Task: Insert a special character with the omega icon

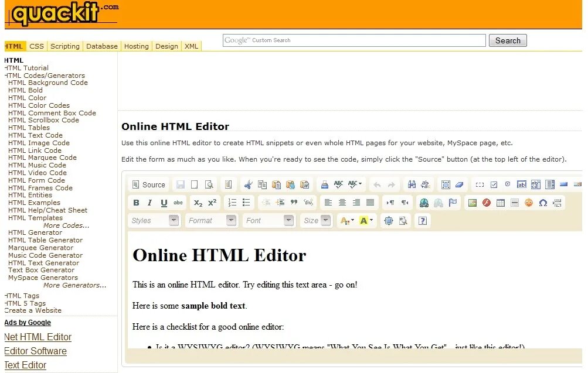Action: click(543, 202)
